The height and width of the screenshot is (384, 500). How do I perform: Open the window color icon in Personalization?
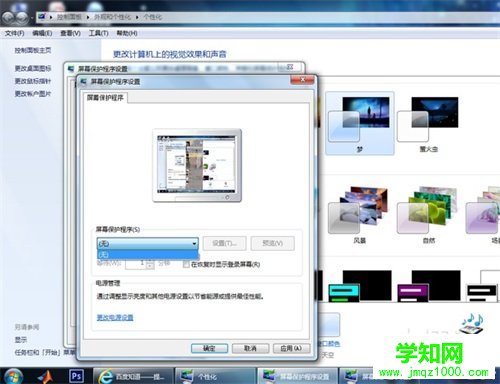[x=329, y=325]
